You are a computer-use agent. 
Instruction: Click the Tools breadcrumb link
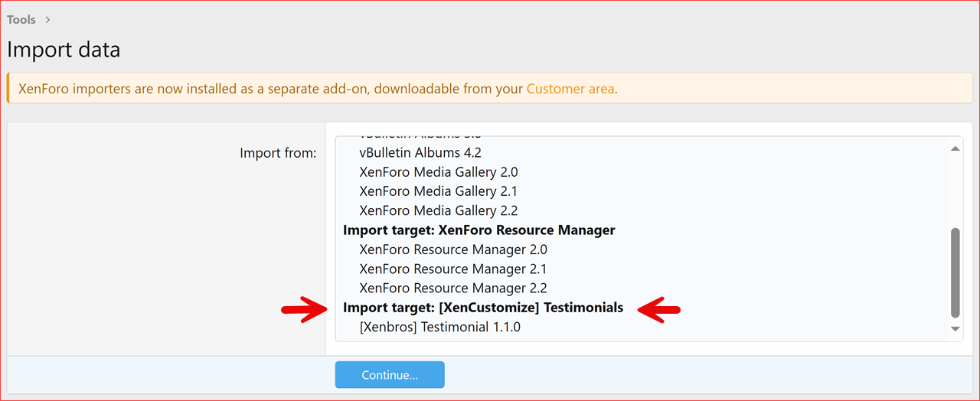pyautogui.click(x=21, y=20)
